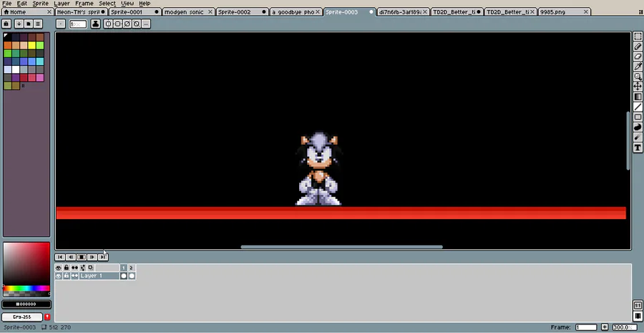Open the Sprite menu
Image resolution: width=644 pixels, height=333 pixels.
tap(41, 4)
